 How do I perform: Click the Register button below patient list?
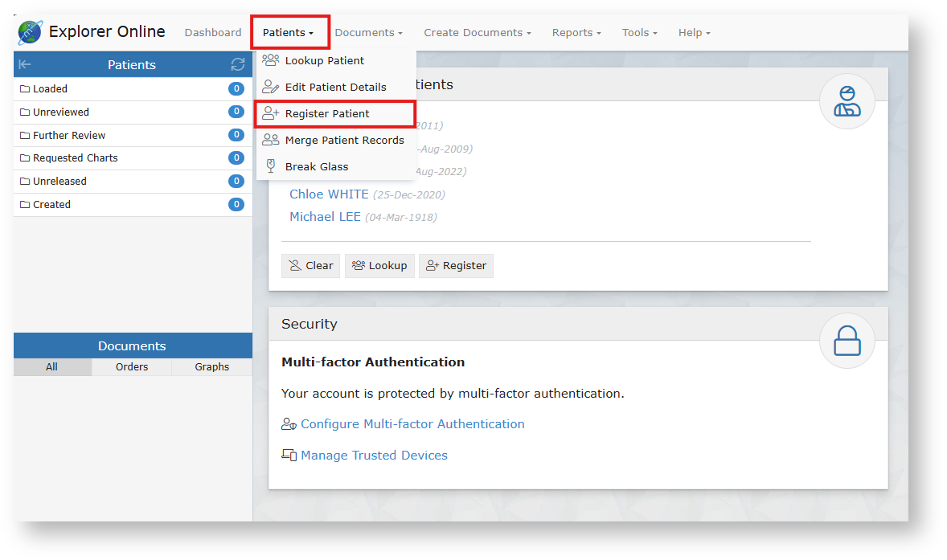coord(456,266)
